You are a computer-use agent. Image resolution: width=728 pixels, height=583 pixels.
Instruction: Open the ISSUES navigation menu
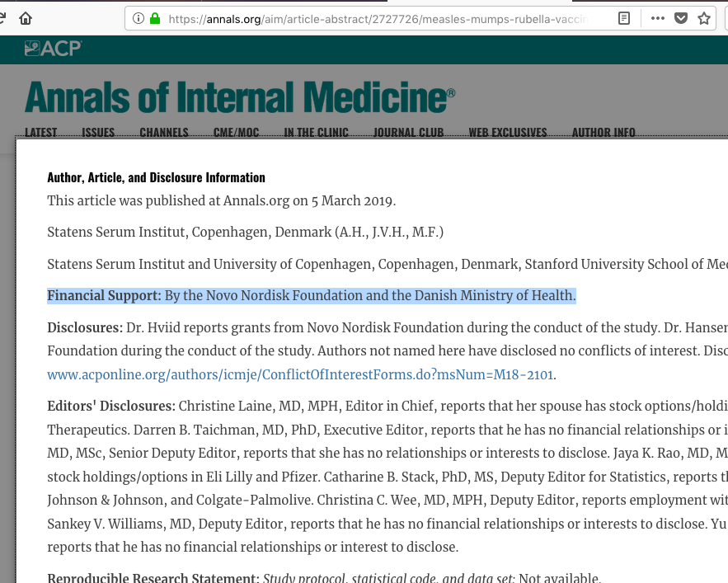(x=98, y=132)
